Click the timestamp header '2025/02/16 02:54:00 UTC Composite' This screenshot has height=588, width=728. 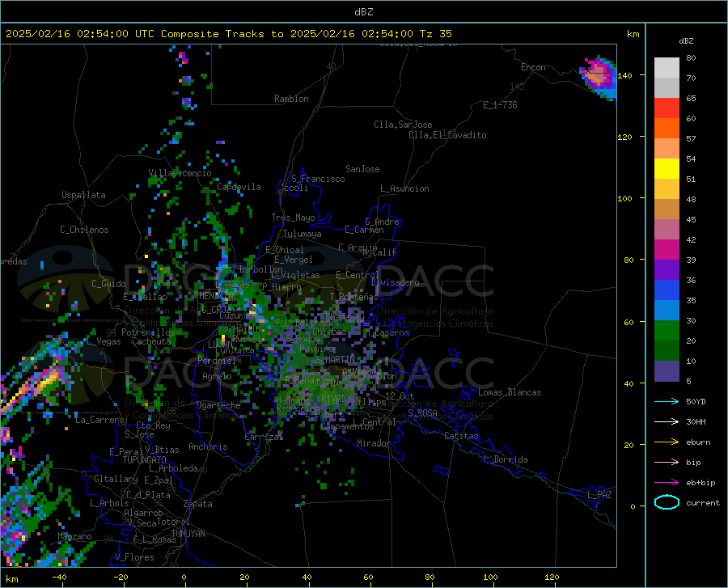click(112, 34)
